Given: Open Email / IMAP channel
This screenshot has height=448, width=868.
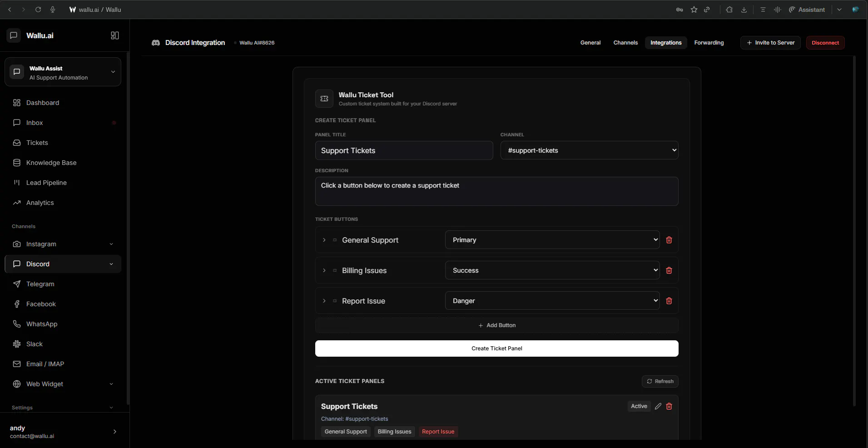Looking at the screenshot, I should pos(63,364).
